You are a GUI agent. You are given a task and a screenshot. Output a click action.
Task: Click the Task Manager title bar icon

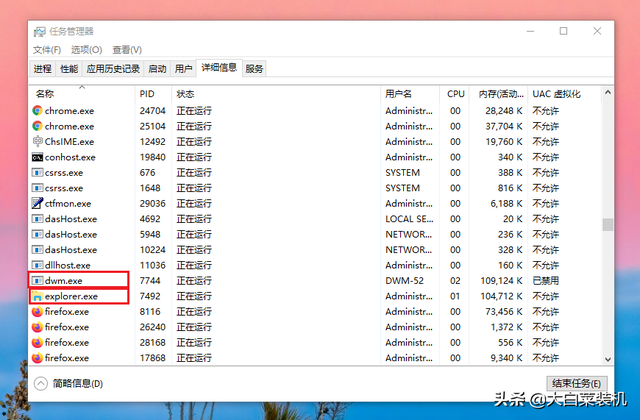pos(40,31)
